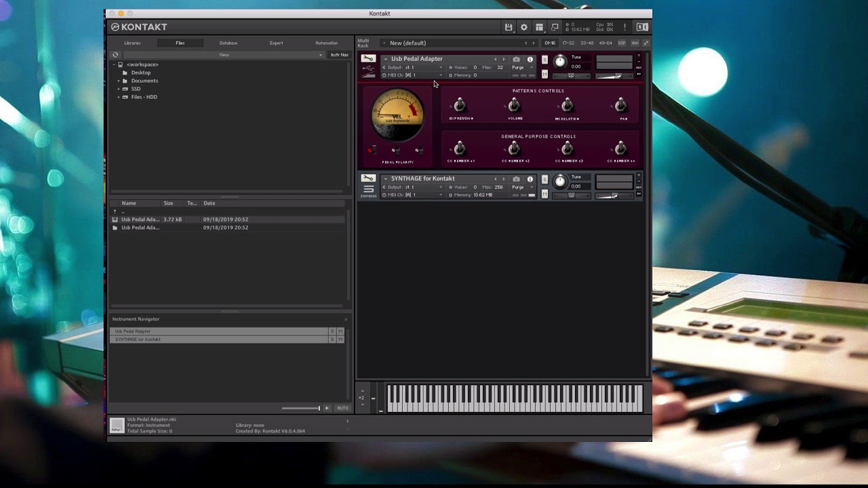Close the Instrument Navigator panel

click(x=345, y=319)
